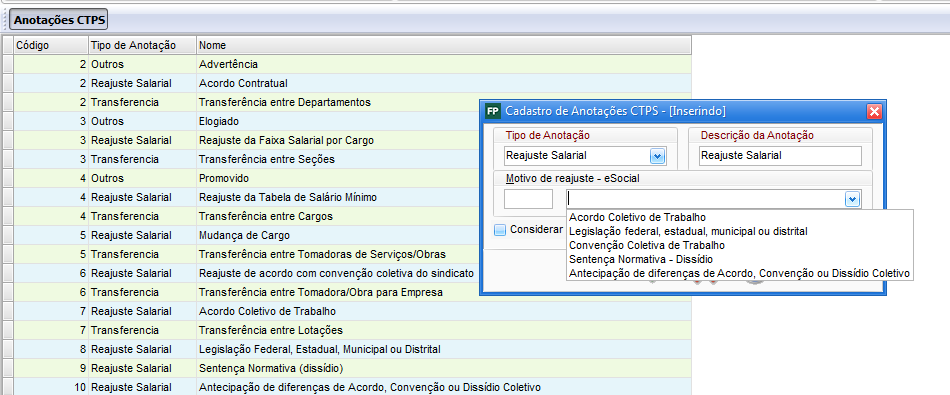Select Antecipação de diferenças option in dropdown list
Screen dimensions: 950x395
click(739, 273)
